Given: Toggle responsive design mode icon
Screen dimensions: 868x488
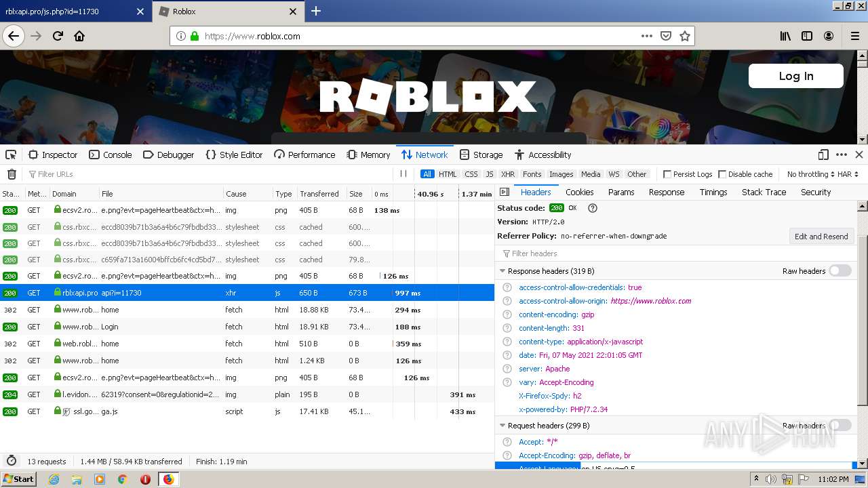Looking at the screenshot, I should click(x=823, y=155).
